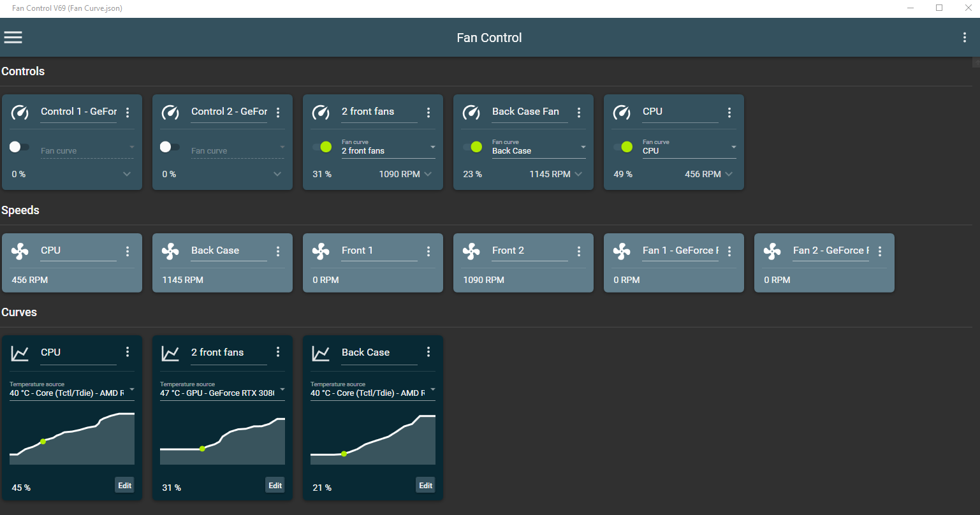This screenshot has height=515, width=980.
Task: Open the 2 front fans fan curve dropdown
Action: (x=388, y=148)
